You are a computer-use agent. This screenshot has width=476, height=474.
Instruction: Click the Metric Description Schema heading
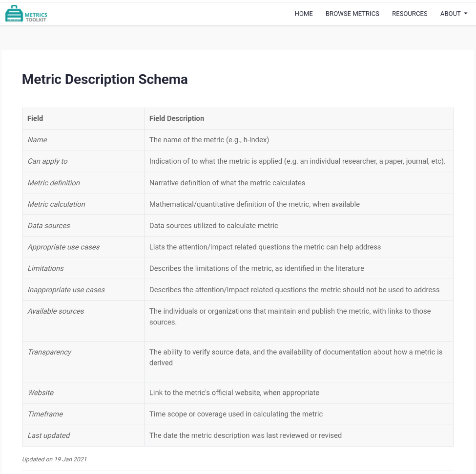click(x=105, y=80)
